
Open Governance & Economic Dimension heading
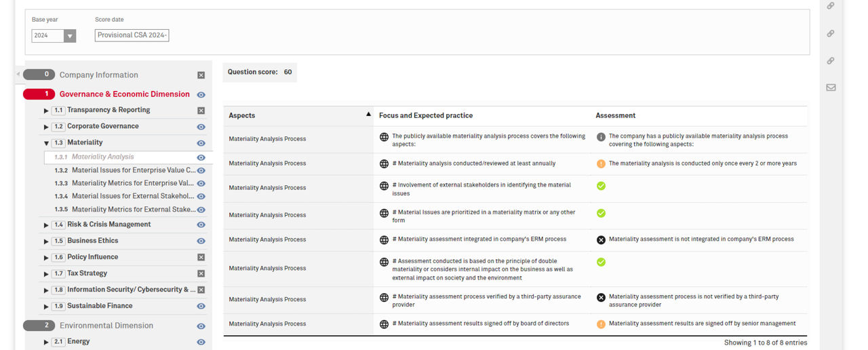(125, 94)
